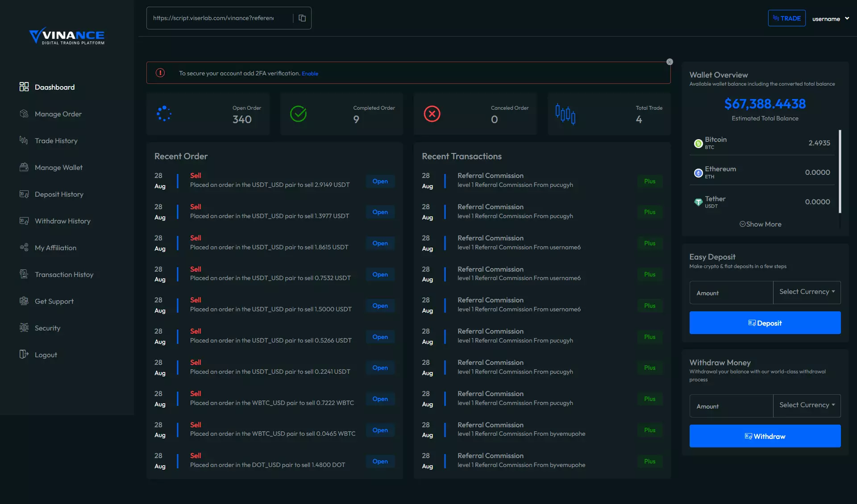Click the Security gear icon
Viewport: 857px width, 504px height.
(x=24, y=328)
